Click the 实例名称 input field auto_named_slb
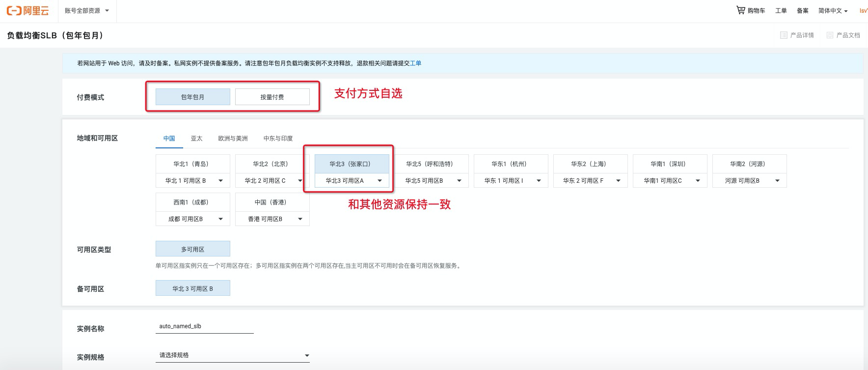 pos(205,326)
